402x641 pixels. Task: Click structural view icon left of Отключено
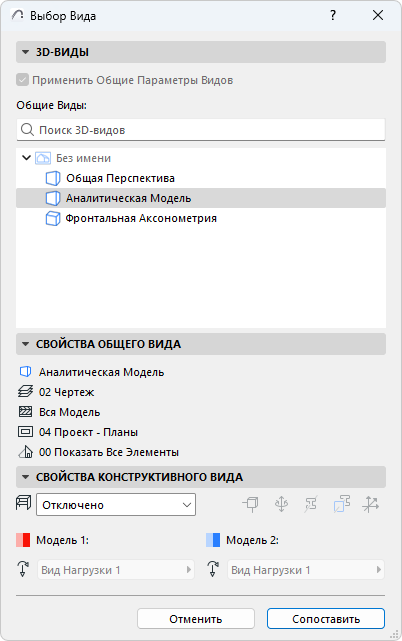pos(23,502)
